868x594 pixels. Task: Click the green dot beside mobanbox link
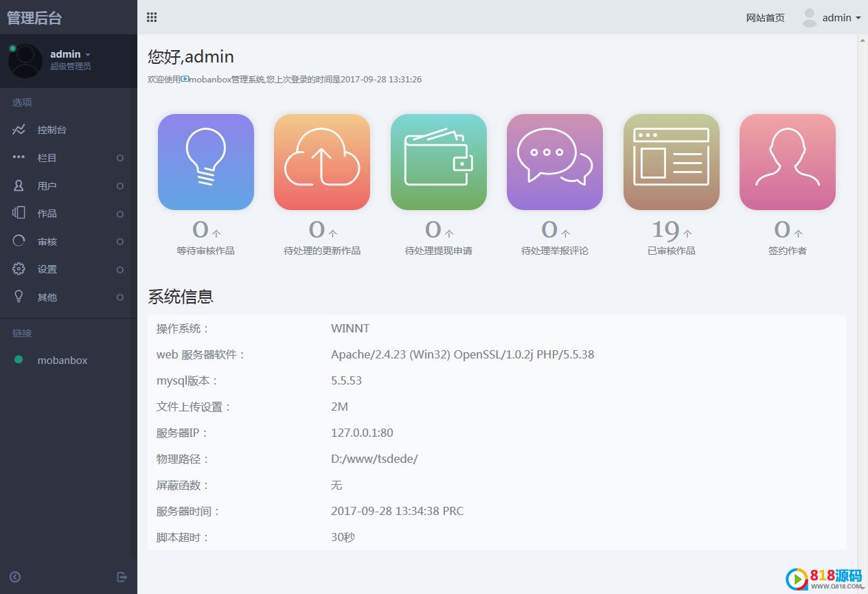tap(19, 359)
